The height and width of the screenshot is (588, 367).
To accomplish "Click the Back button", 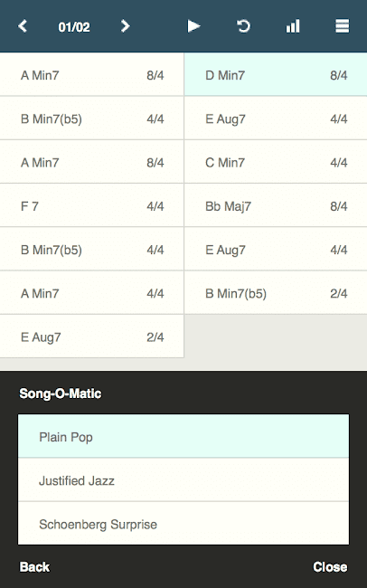I will pyautogui.click(x=34, y=566).
